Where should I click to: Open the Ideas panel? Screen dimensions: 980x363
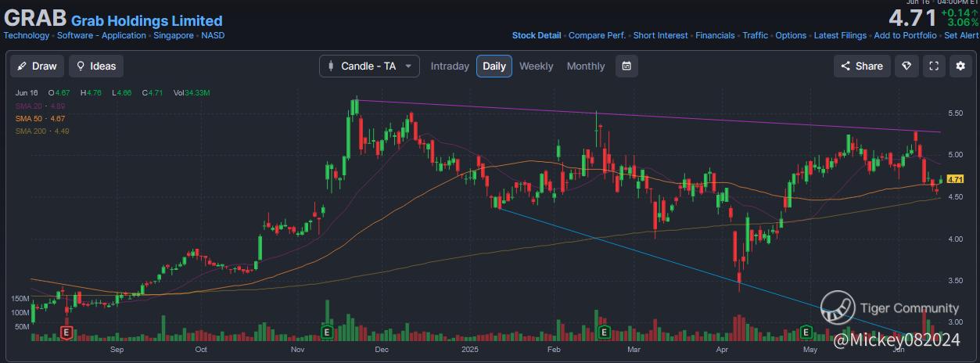96,66
